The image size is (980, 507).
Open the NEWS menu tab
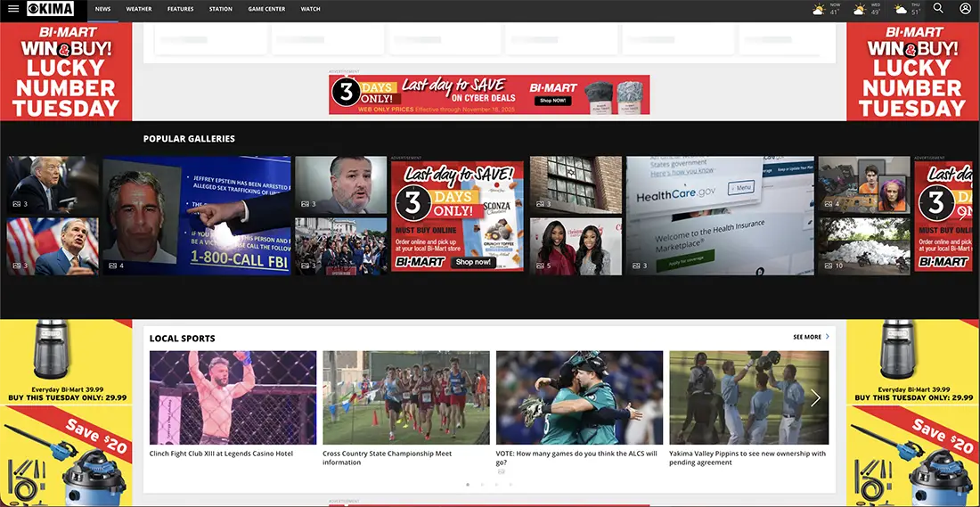pyautogui.click(x=103, y=10)
